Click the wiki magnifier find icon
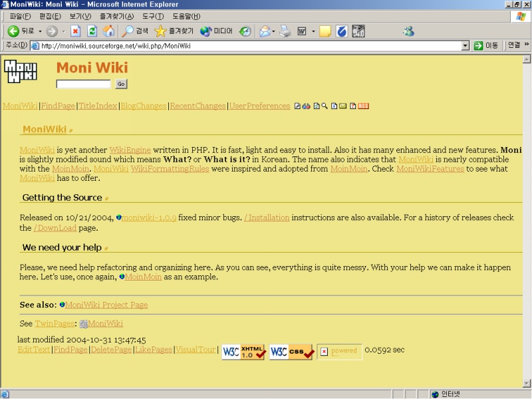This screenshot has width=532, height=399. (325, 106)
